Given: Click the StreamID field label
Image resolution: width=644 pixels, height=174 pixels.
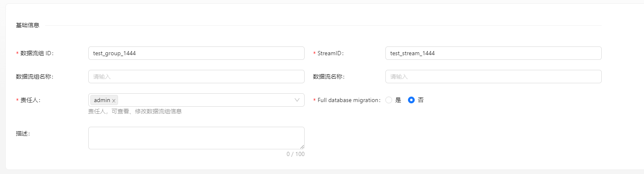Looking at the screenshot, I should (330, 53).
